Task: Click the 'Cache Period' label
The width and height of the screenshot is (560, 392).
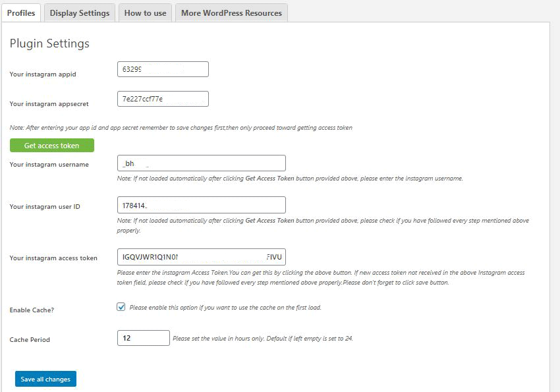Action: click(30, 340)
